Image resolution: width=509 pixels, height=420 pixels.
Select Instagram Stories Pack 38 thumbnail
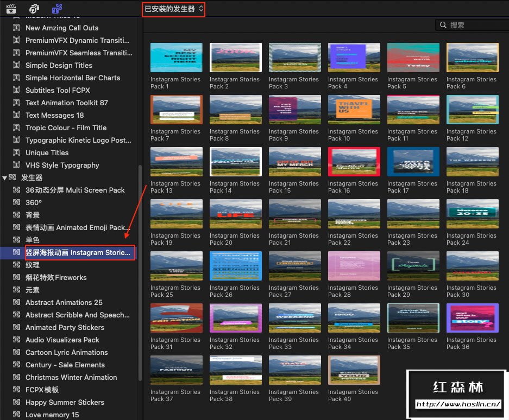point(236,370)
